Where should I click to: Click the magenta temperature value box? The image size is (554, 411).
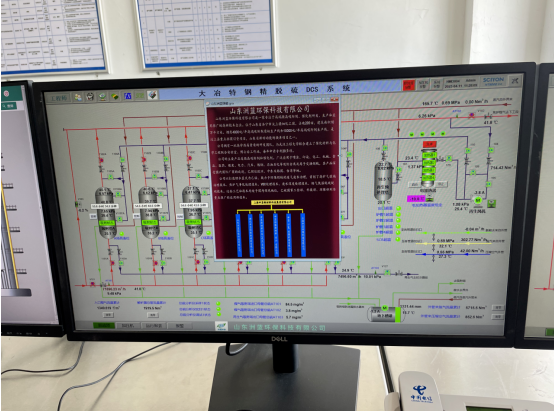(416, 199)
